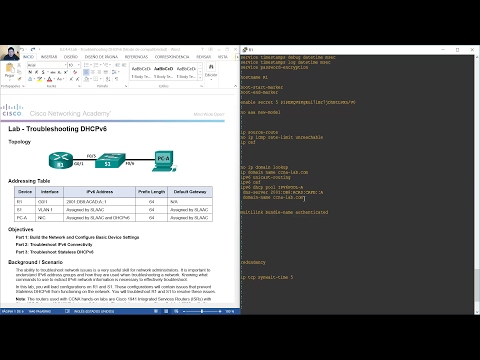This screenshot has width=480, height=360.
Task: Open the Fuente dialog launcher
Action: point(79,86)
